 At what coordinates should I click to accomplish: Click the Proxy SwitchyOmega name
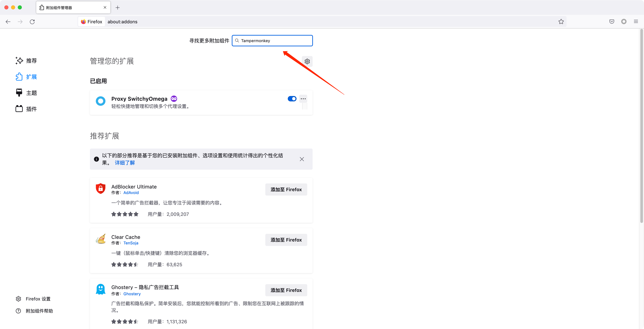point(139,99)
